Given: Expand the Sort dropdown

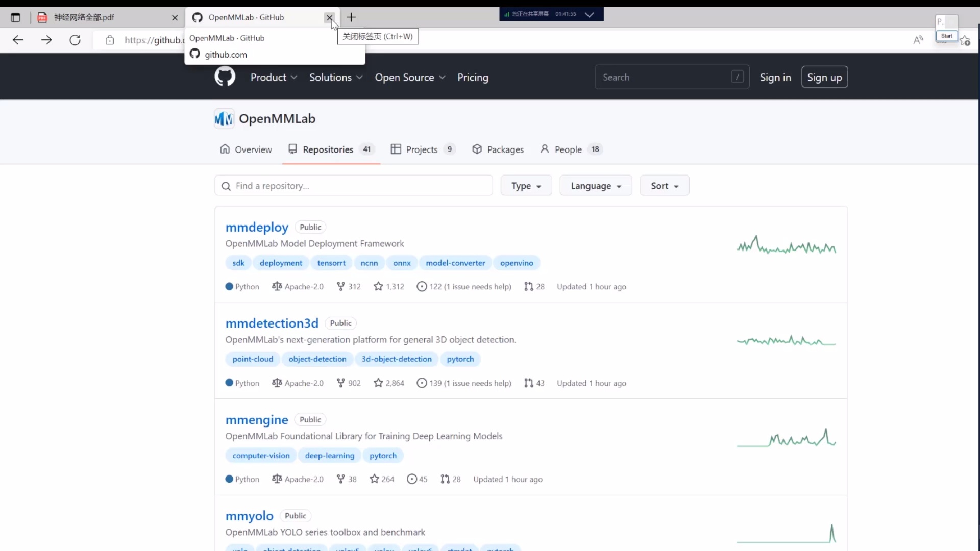Looking at the screenshot, I should tap(664, 186).
